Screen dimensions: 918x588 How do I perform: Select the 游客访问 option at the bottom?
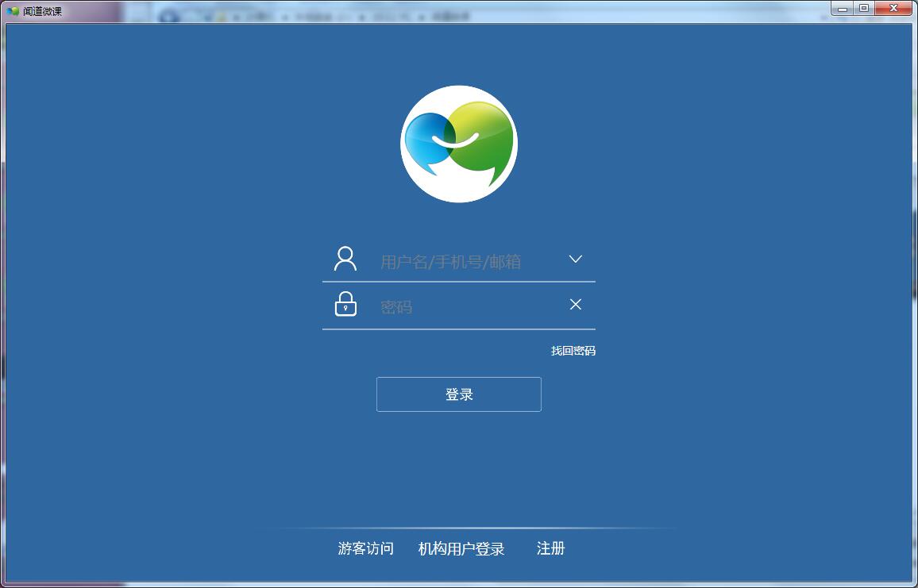pyautogui.click(x=368, y=548)
